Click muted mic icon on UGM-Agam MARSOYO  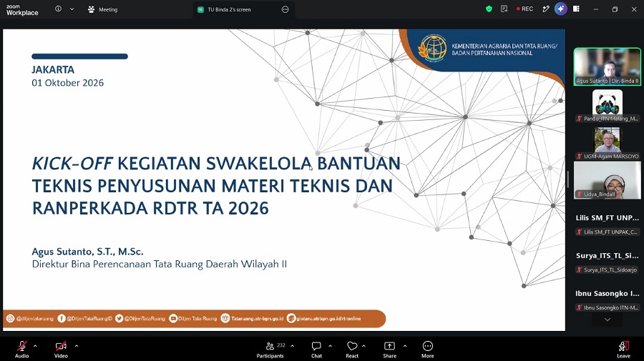580,157
